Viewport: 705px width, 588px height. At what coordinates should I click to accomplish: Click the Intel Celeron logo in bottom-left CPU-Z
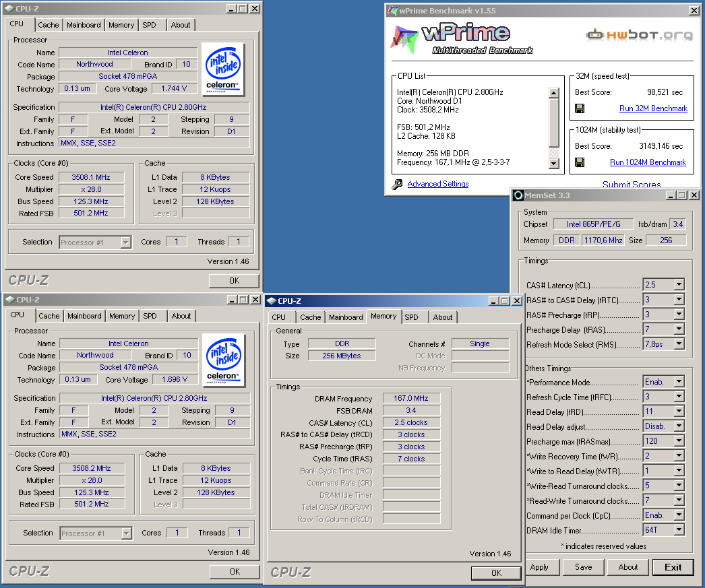[224, 360]
